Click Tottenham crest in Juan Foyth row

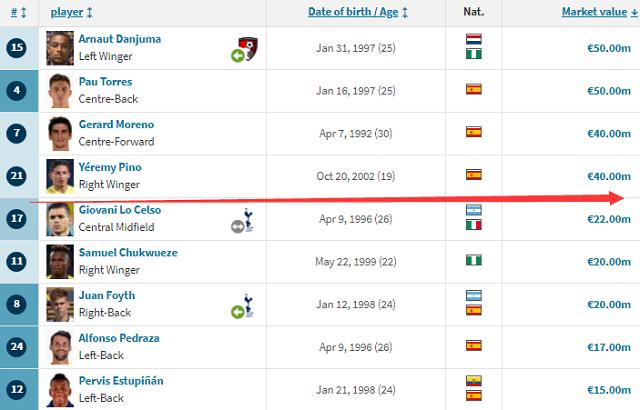tap(248, 306)
